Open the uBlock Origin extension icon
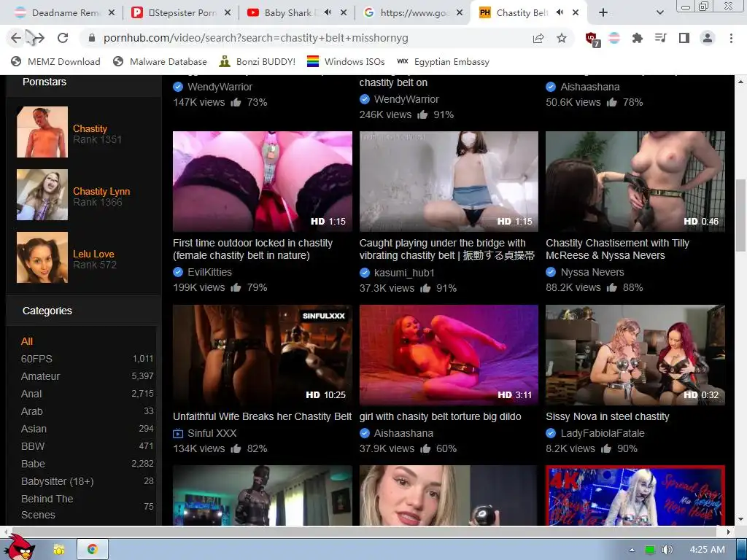 tap(592, 39)
